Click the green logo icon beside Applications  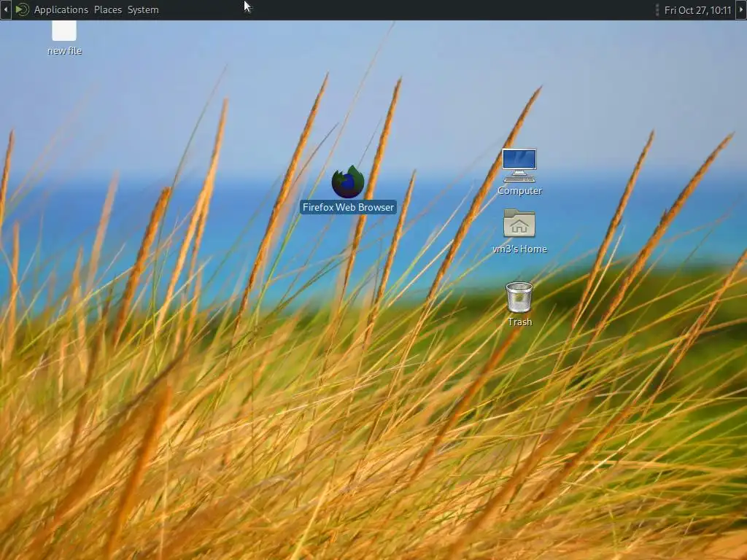click(22, 9)
